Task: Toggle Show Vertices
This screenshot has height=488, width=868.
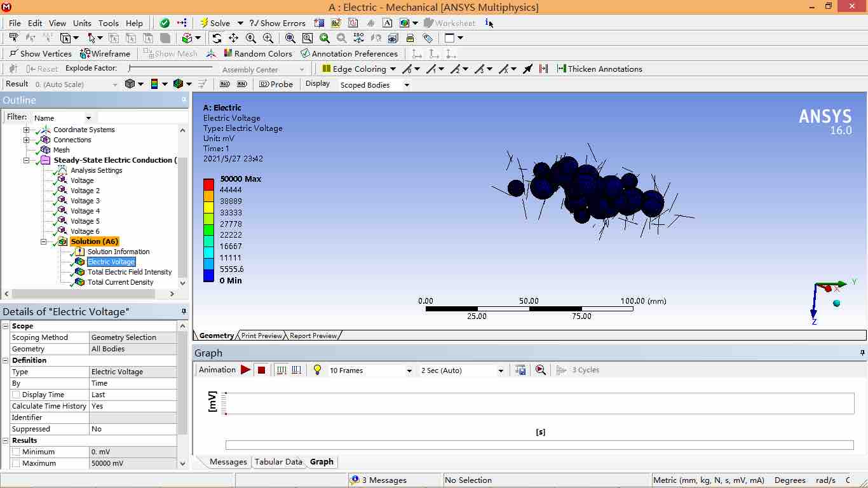Action: (40, 53)
